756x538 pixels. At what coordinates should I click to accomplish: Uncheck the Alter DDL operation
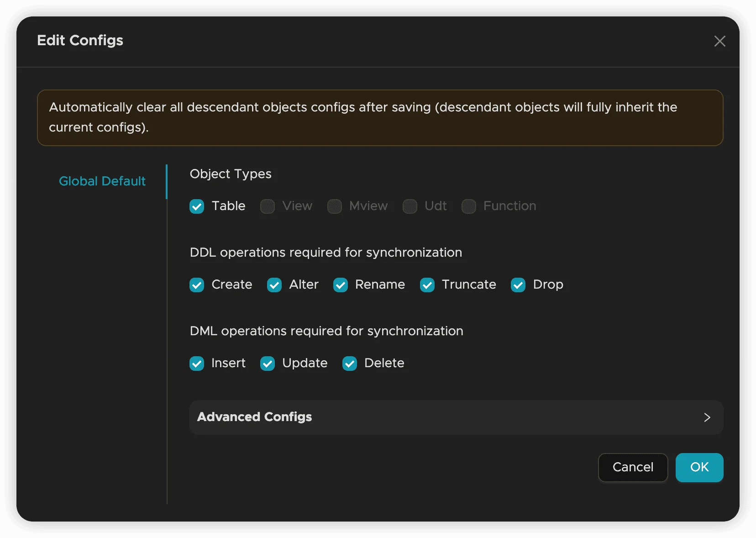click(x=274, y=285)
